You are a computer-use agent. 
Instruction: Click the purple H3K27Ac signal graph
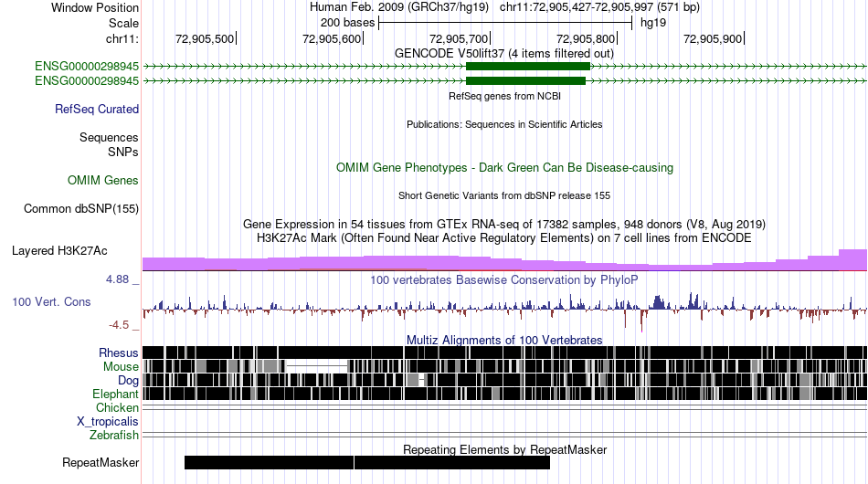click(504, 260)
